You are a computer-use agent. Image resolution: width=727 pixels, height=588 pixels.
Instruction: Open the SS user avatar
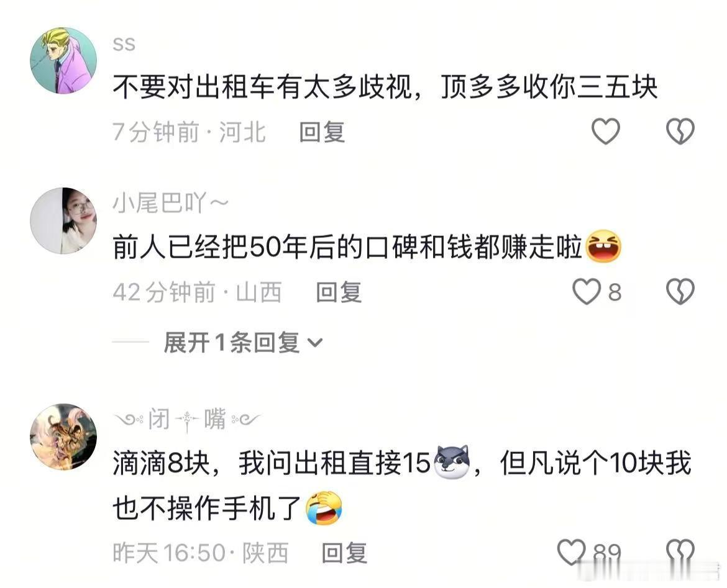[63, 61]
